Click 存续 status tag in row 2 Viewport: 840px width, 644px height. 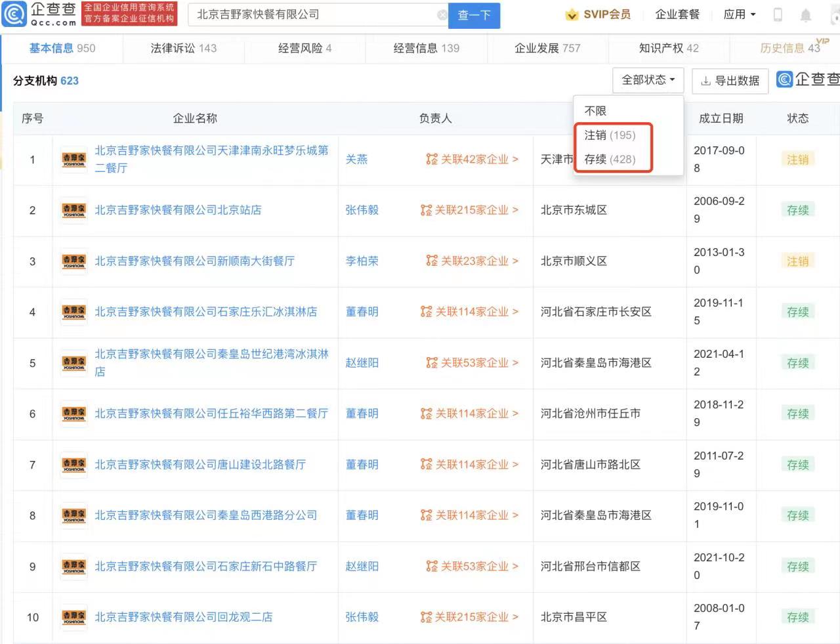click(x=798, y=210)
